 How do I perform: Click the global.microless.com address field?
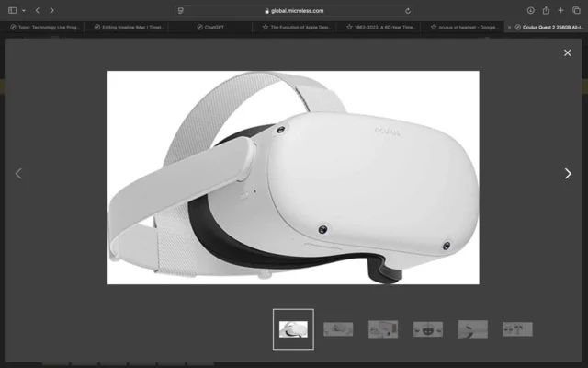pyautogui.click(x=294, y=11)
